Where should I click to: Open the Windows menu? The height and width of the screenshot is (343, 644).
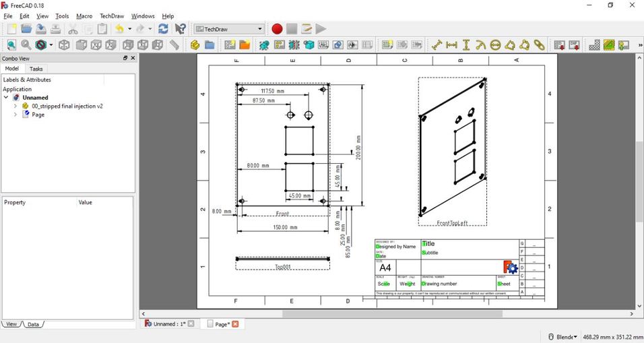pyautogui.click(x=143, y=16)
